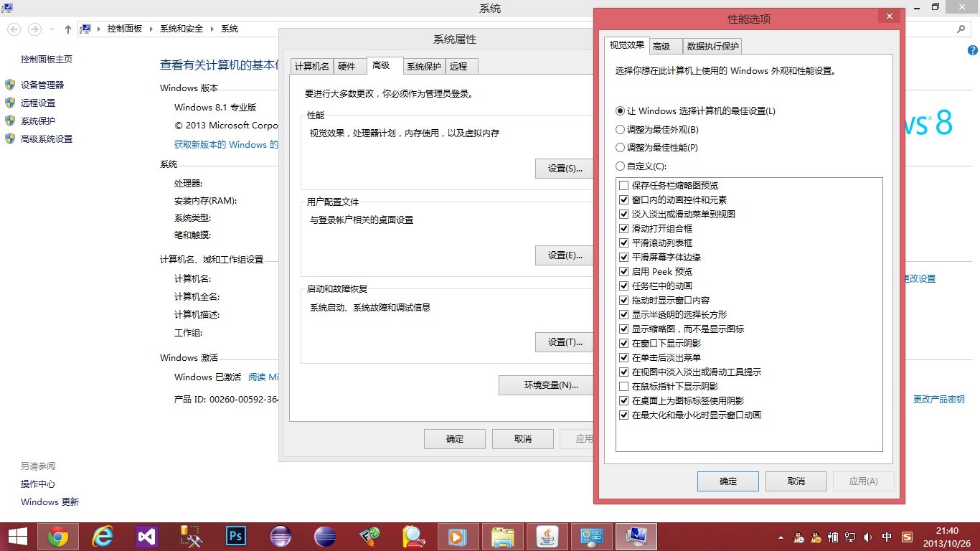980x551 pixels.
Task: Uncheck 启用 Peek 预览 checkbox
Action: pos(623,272)
